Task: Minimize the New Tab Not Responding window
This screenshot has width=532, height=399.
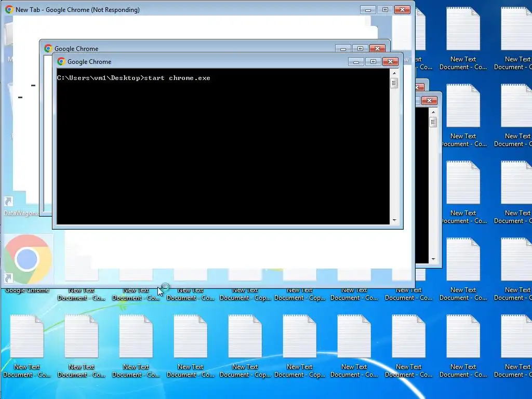Action: pos(368,10)
